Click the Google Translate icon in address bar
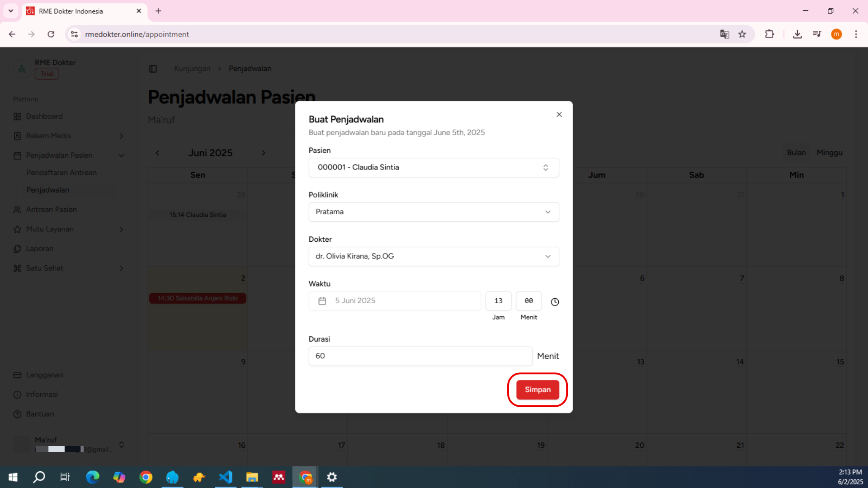Viewport: 868px width, 488px height. coord(724,34)
